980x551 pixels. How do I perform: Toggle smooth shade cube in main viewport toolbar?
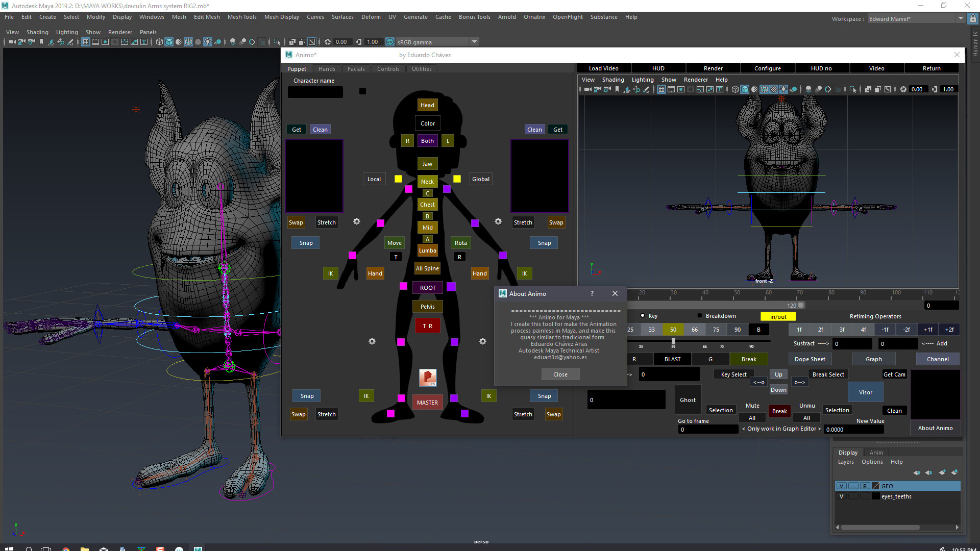tap(169, 42)
